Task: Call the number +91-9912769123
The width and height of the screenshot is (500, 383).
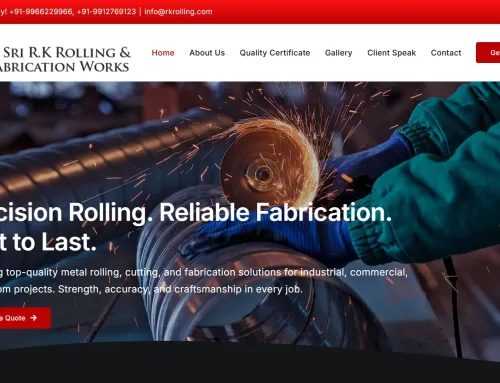Action: (x=106, y=12)
